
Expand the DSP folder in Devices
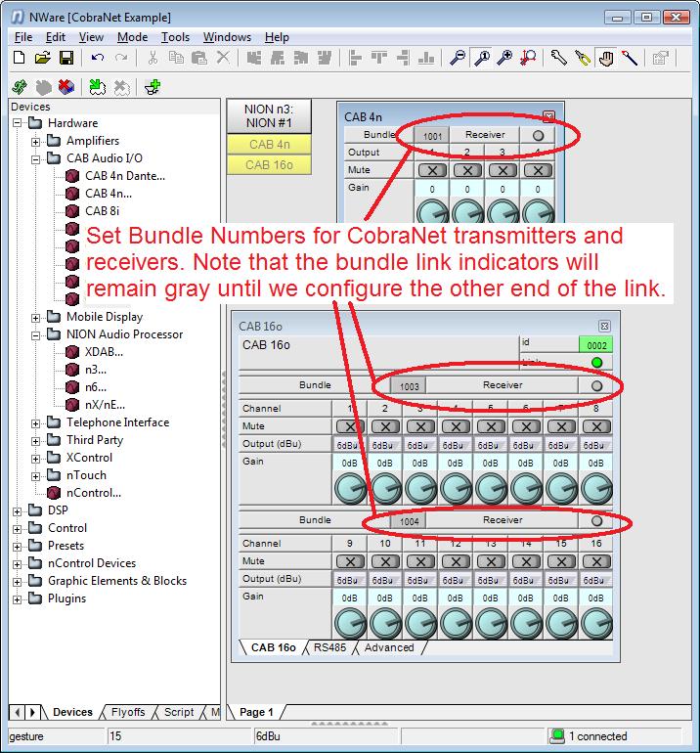pyautogui.click(x=18, y=510)
